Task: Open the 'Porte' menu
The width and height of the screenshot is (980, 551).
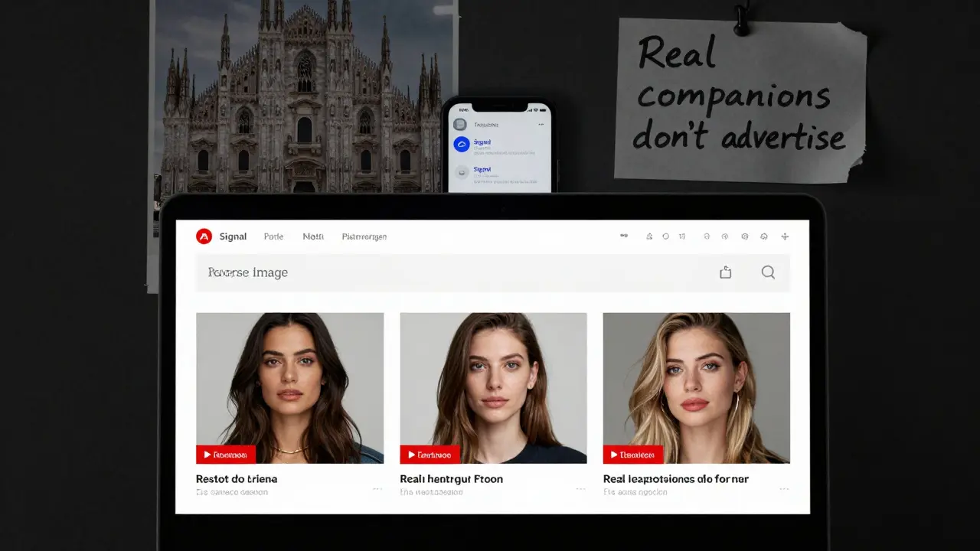Action: [x=273, y=236]
